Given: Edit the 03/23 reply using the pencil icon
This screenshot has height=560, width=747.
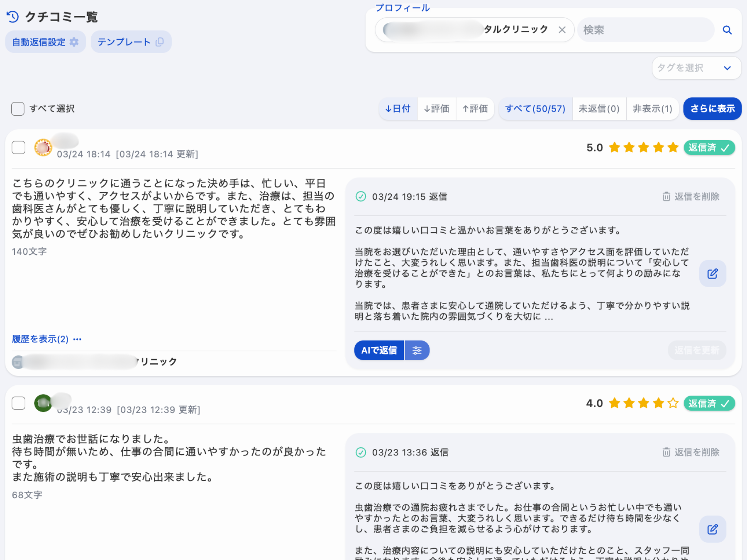Looking at the screenshot, I should coord(713,529).
